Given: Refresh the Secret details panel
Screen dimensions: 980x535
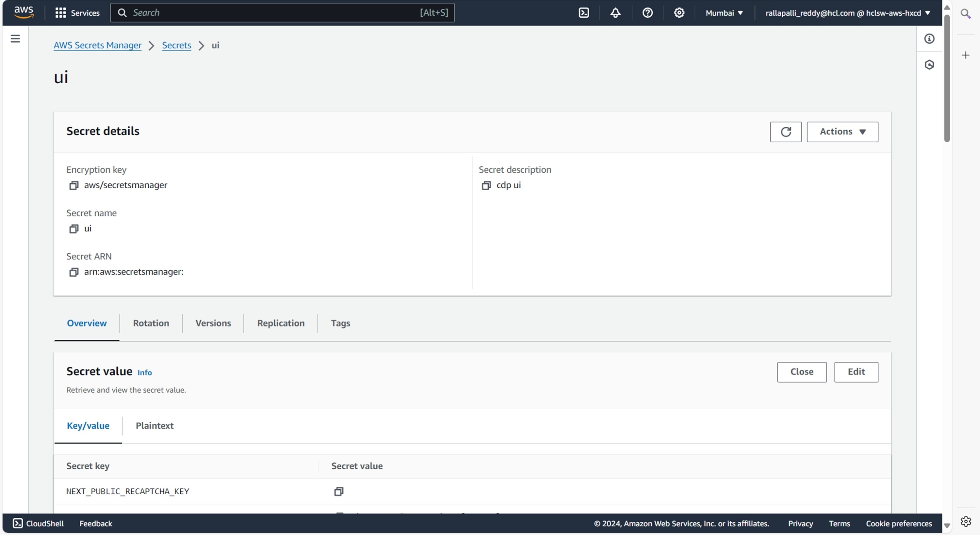Looking at the screenshot, I should pyautogui.click(x=785, y=132).
